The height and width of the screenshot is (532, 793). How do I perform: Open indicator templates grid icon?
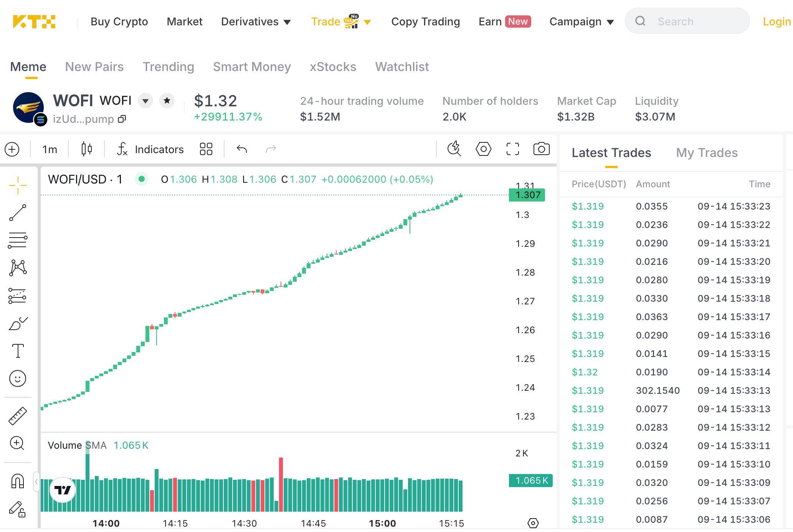[206, 149]
